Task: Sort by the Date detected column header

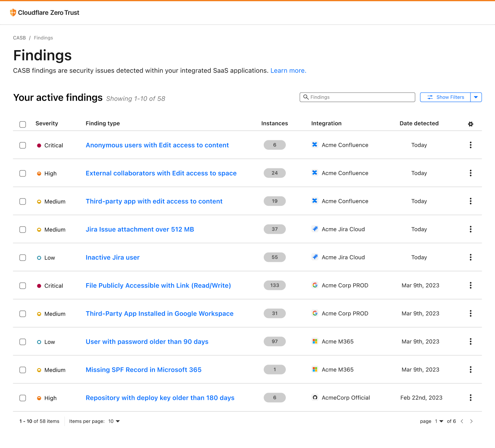Action: 419,123
